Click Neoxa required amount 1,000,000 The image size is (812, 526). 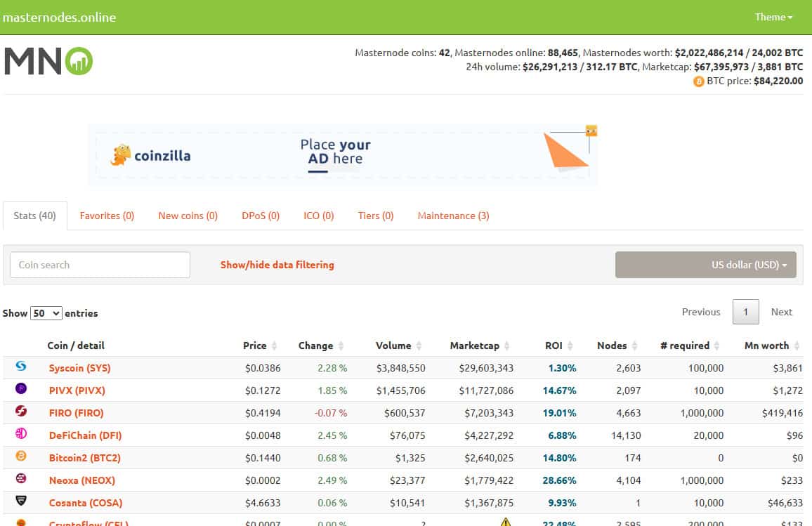point(702,480)
